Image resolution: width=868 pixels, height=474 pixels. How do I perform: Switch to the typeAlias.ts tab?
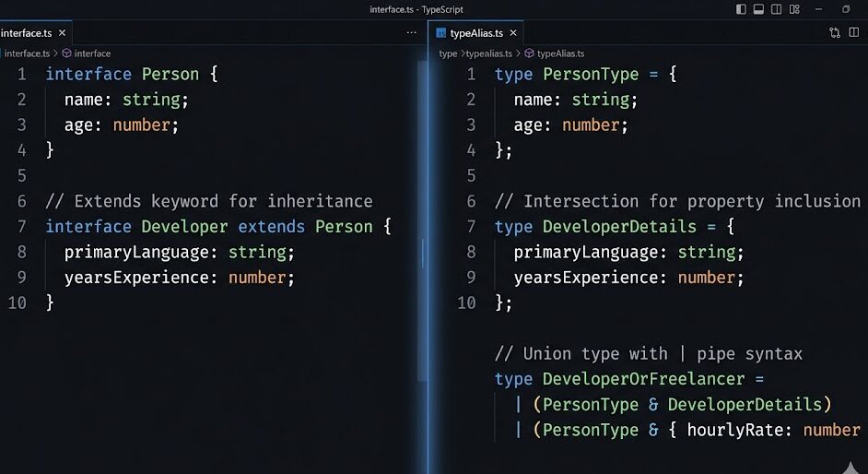(476, 32)
